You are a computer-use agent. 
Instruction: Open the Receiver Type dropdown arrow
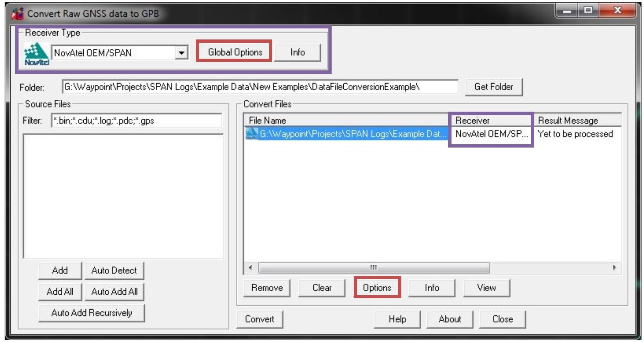pos(181,53)
